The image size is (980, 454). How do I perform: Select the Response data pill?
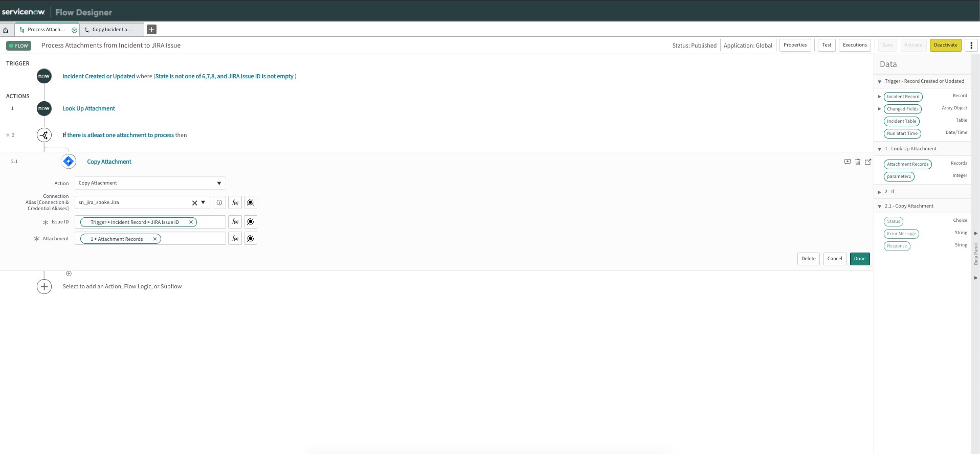(897, 246)
